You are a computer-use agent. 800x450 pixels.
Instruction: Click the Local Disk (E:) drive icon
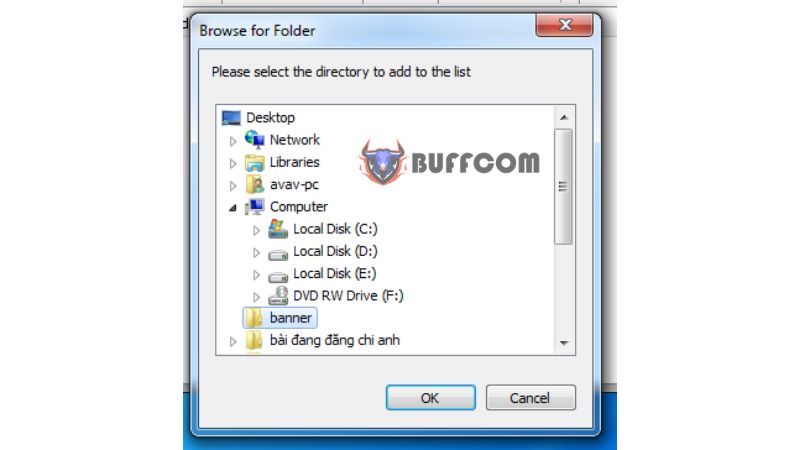click(278, 277)
